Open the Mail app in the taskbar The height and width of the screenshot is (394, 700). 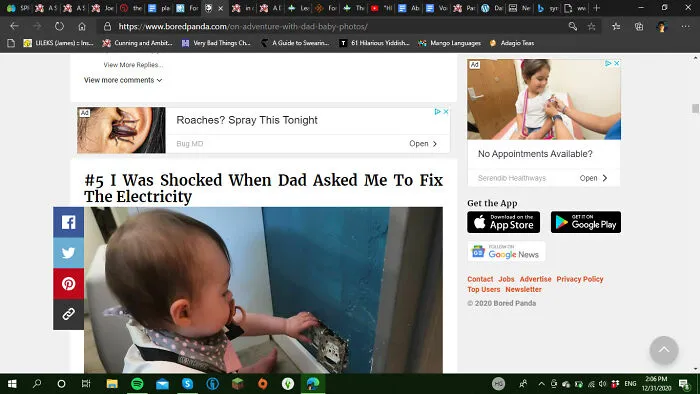[162, 384]
